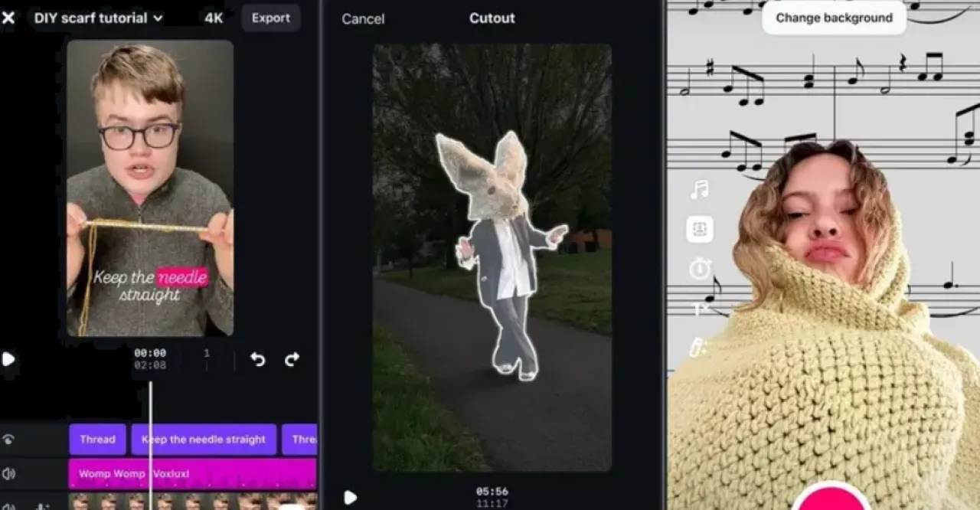Viewport: 980px width, 510px height.
Task: Select the first Thread caption clip
Action: (x=97, y=440)
